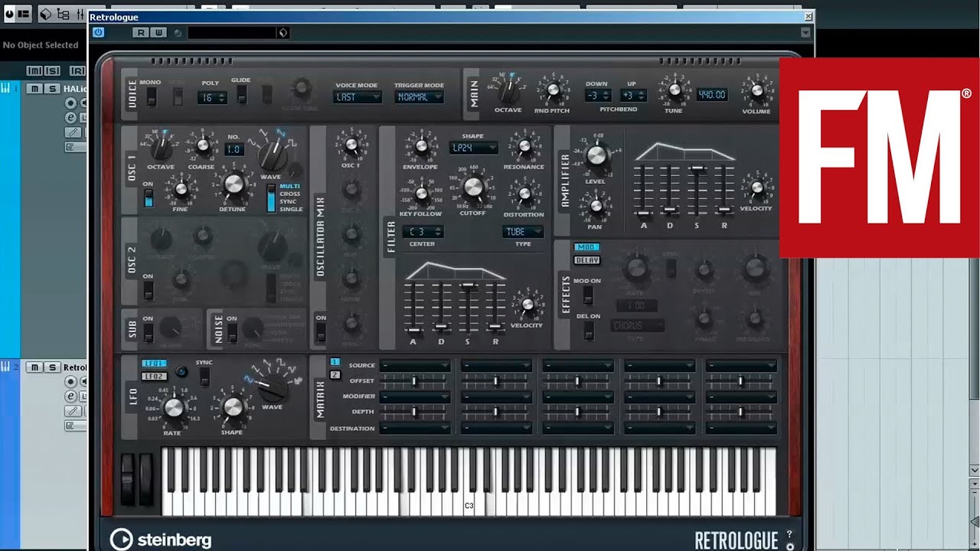Screen dimensions: 980x551
Task: Mute the Retrologue track in track list
Action: tap(34, 367)
